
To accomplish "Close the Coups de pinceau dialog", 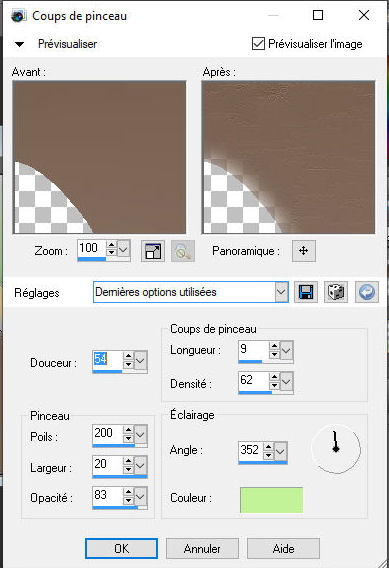I will 364,15.
